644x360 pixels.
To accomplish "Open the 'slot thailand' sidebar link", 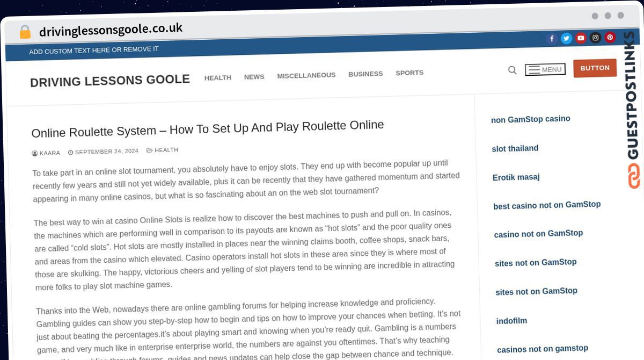I will (515, 148).
